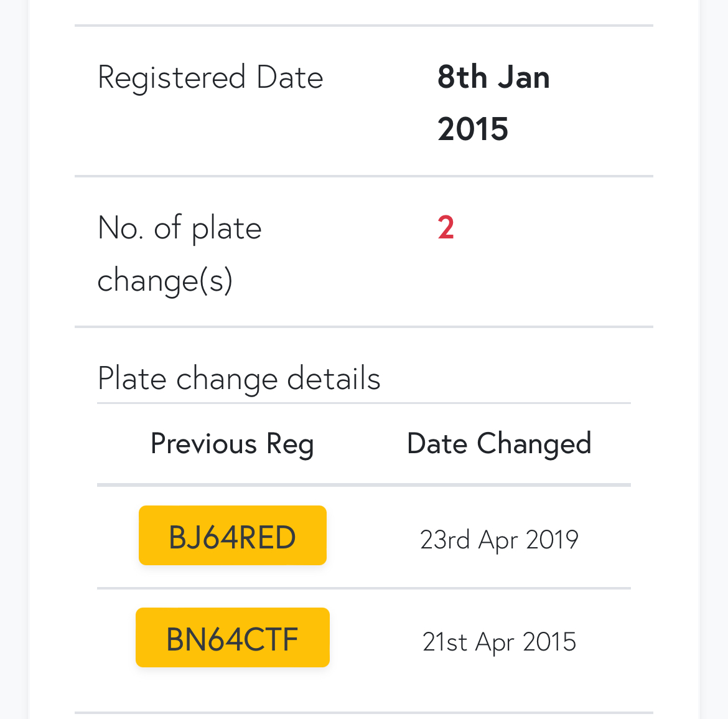Click the 8th Jan 2015 registered date value
The image size is (728, 719).
point(493,103)
